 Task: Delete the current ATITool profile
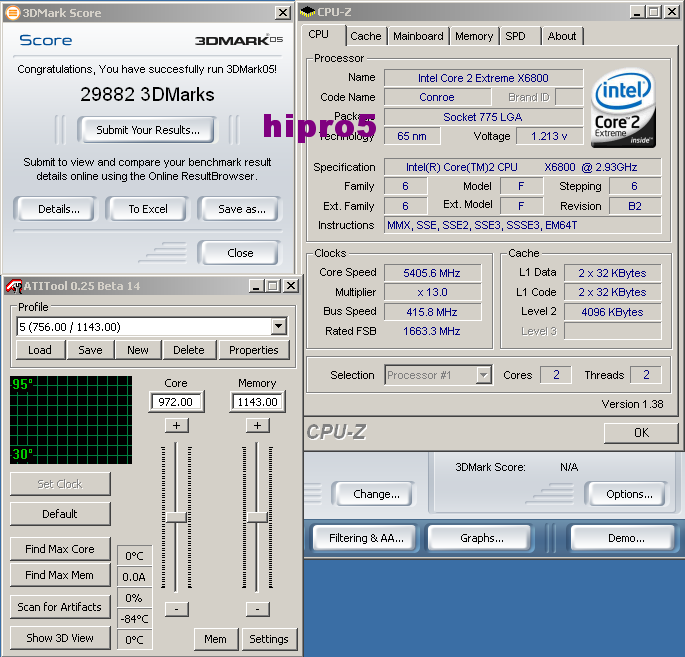(x=189, y=350)
